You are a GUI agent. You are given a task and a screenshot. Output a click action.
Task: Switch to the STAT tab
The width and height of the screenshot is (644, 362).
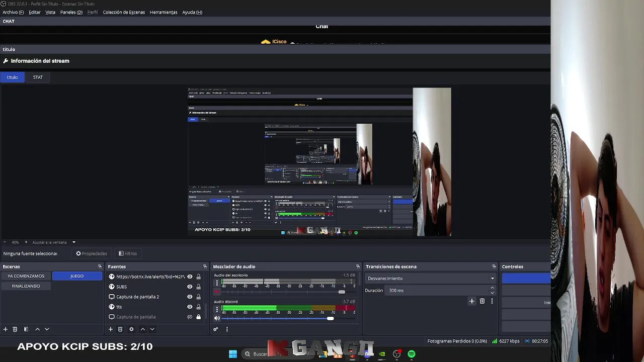38,77
